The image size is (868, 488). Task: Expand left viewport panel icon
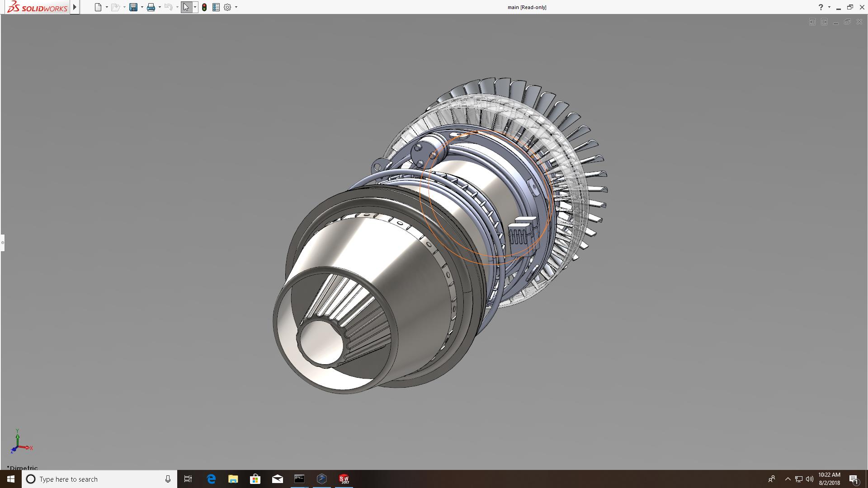click(x=812, y=22)
